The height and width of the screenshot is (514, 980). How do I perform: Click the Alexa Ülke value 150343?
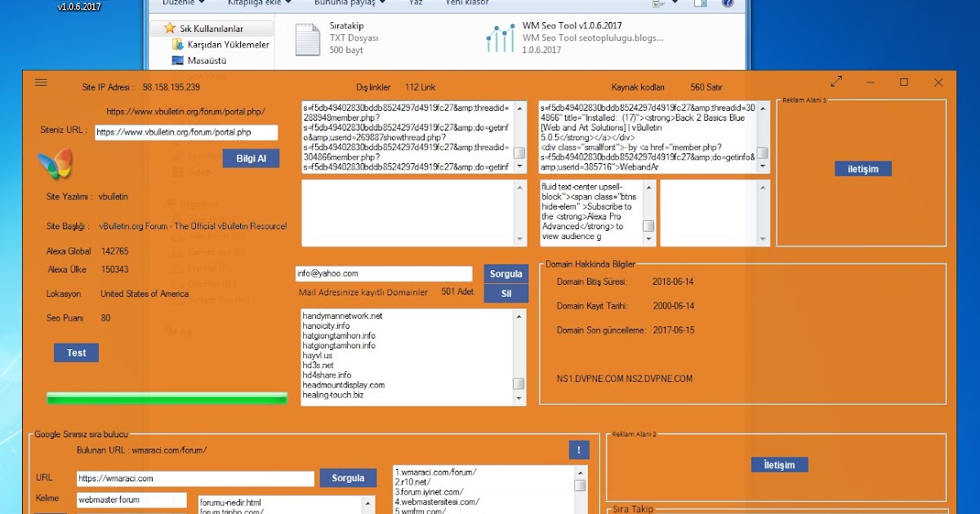(115, 269)
